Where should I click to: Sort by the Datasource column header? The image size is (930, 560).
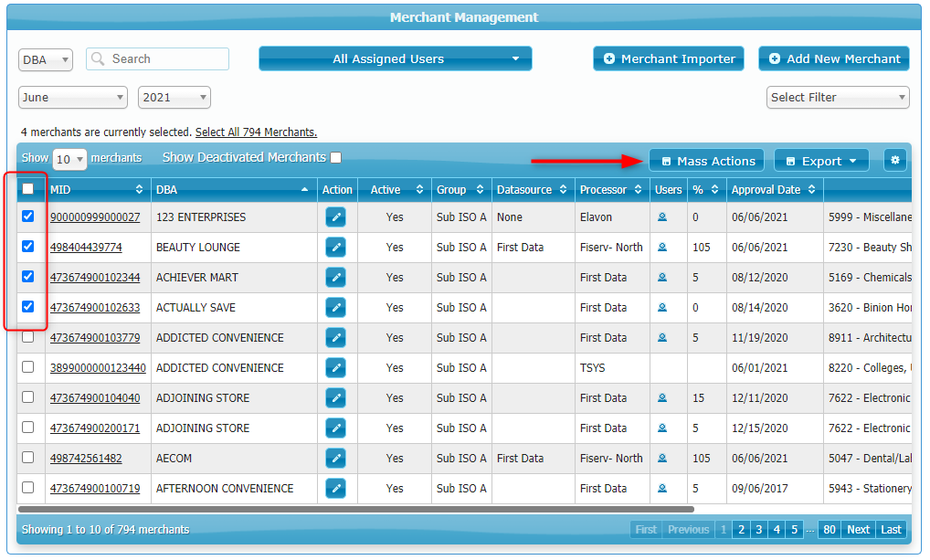pyautogui.click(x=533, y=190)
